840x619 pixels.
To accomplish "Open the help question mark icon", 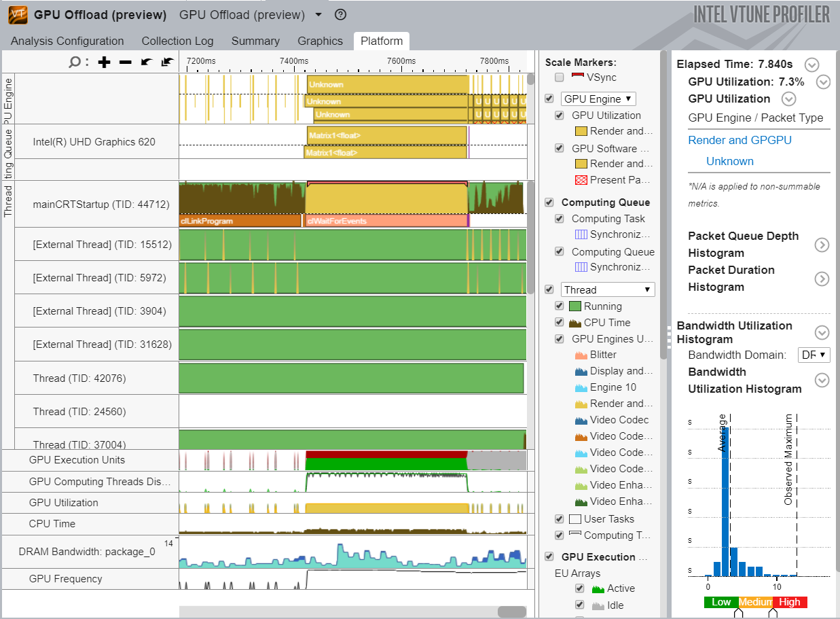I will (341, 15).
